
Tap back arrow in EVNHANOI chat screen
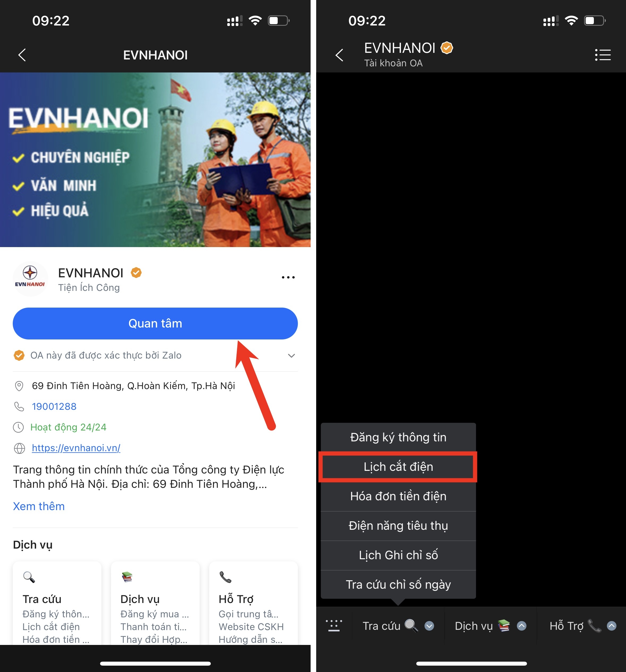coord(339,55)
